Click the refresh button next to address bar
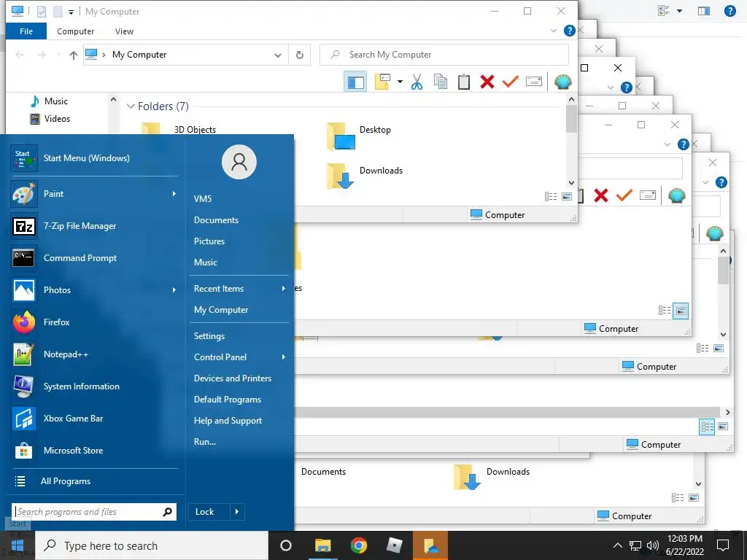The image size is (747, 560). click(300, 55)
